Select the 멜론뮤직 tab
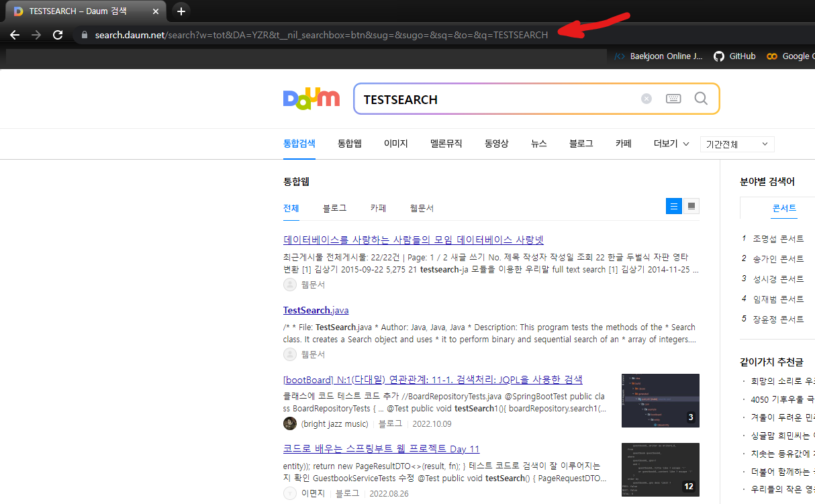The width and height of the screenshot is (815, 504). (x=446, y=144)
